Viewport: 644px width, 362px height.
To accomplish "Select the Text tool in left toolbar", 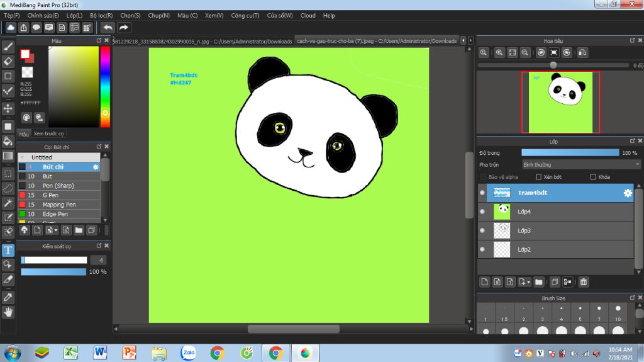I will point(8,250).
